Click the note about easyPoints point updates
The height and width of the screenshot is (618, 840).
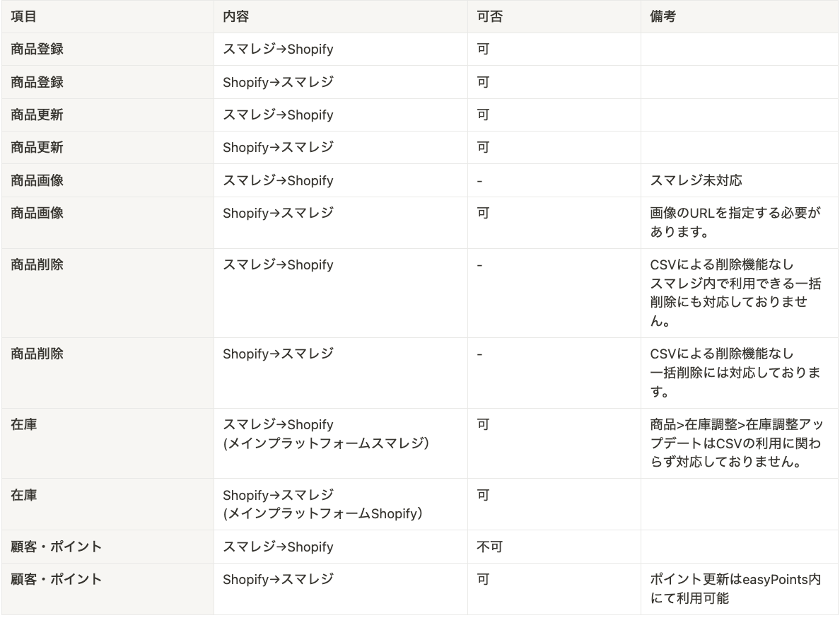735,588
